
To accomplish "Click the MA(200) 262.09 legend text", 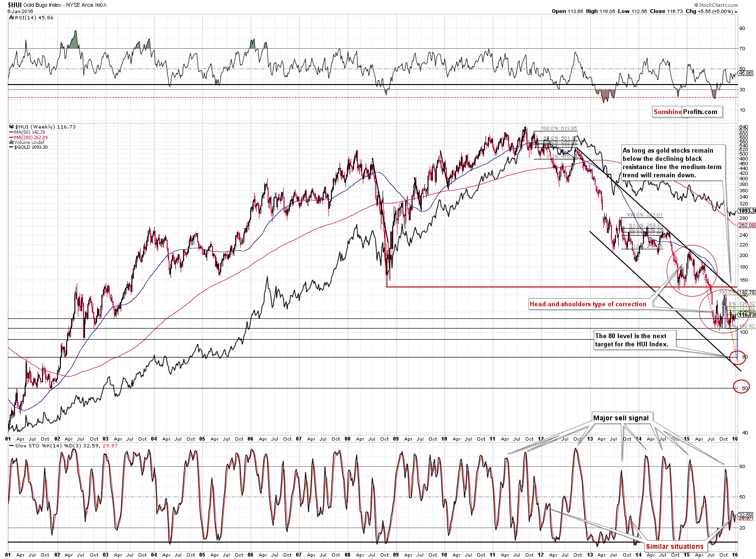I will click(31, 137).
